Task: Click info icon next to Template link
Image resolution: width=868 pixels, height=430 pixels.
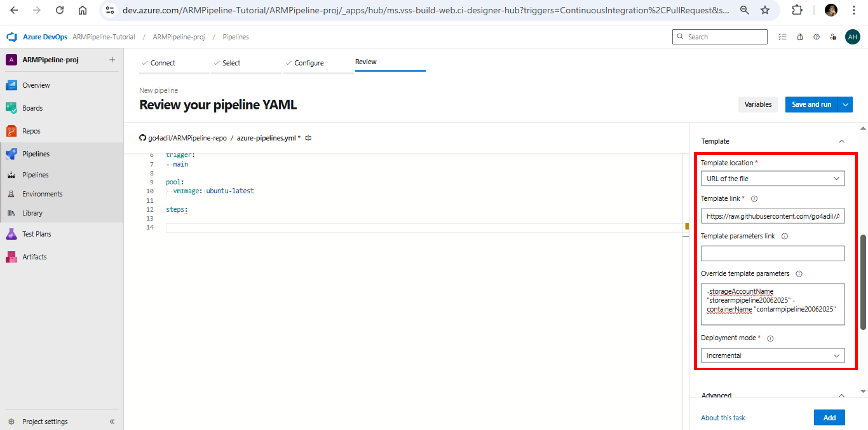Action: 754,199
